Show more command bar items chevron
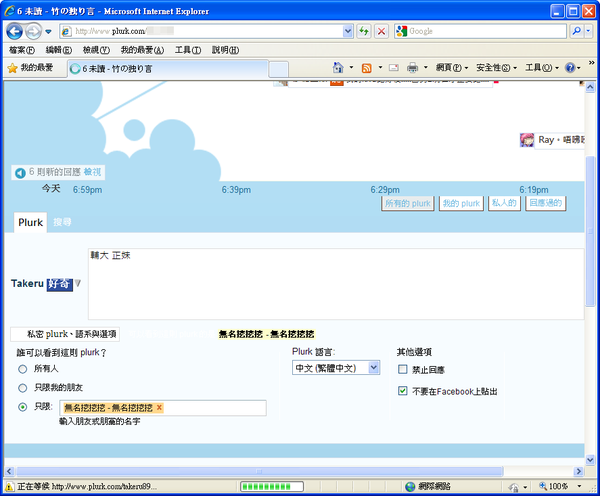Screen dimensions: 600x496 coord(592,62)
